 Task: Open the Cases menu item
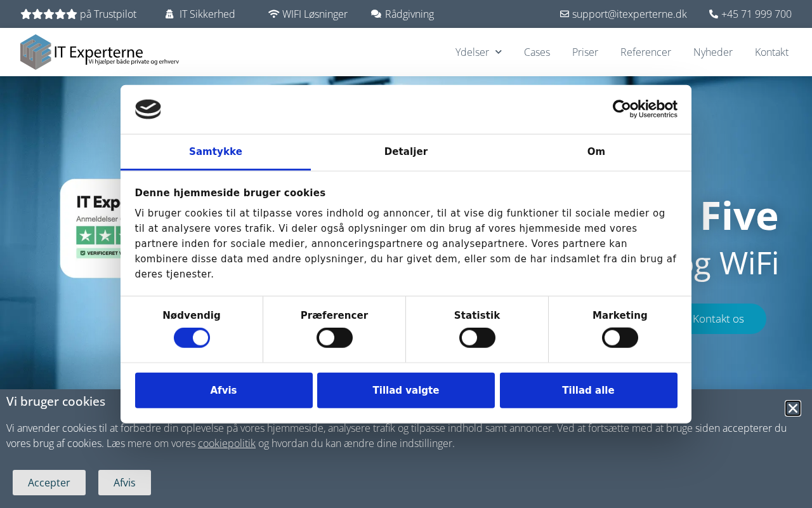537,52
